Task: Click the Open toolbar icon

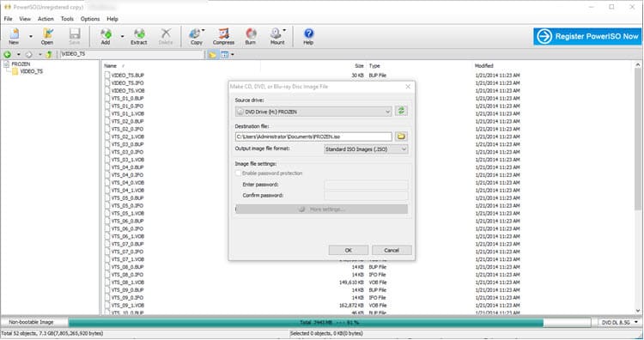Action: (x=47, y=36)
